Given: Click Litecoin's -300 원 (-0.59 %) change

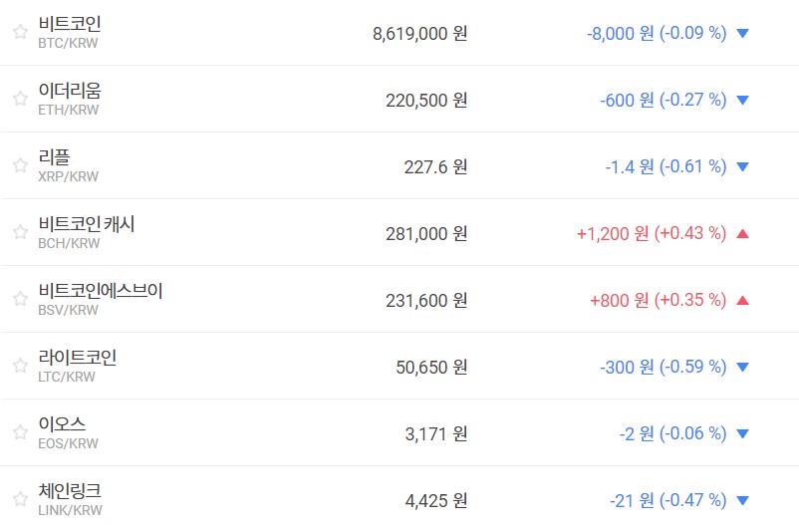Looking at the screenshot, I should 663,367.
